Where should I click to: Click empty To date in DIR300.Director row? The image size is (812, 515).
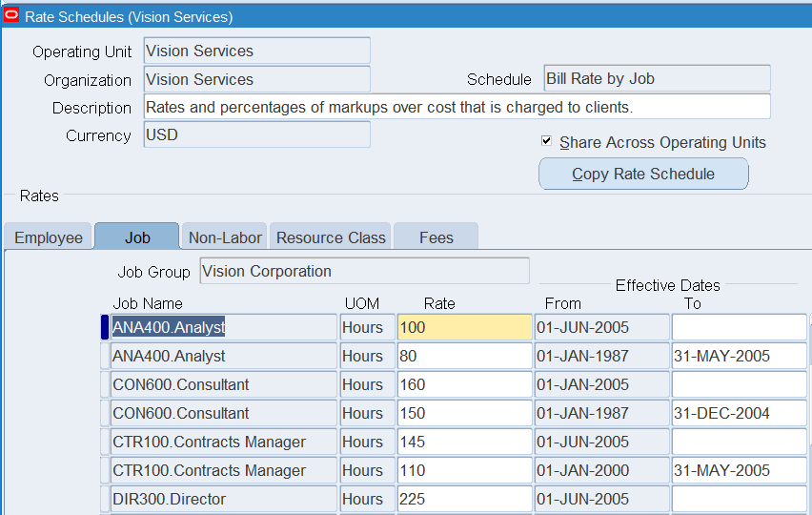pyautogui.click(x=739, y=499)
